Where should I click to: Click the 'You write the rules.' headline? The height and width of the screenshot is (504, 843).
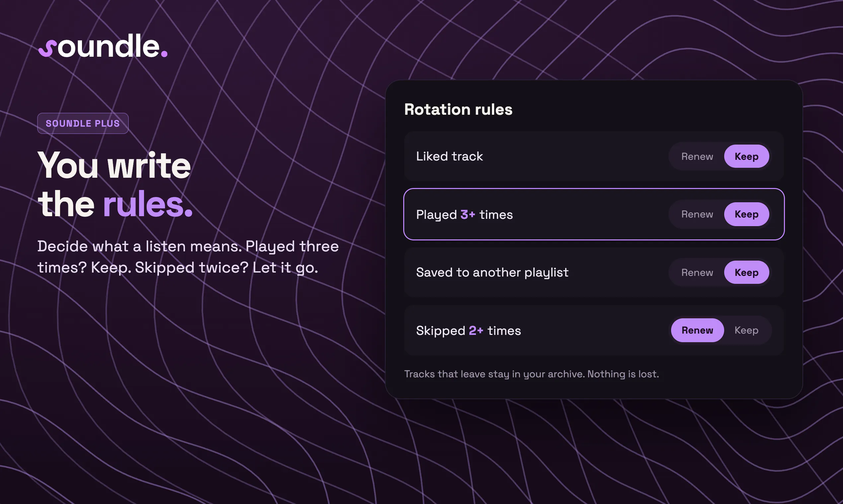pyautogui.click(x=115, y=184)
